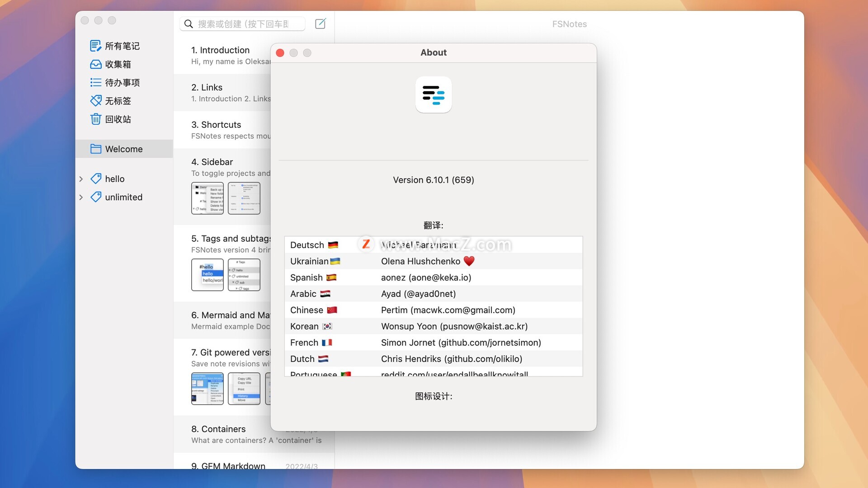This screenshot has width=868, height=488.
Task: Click the Arabic row flag icon
Action: 325,294
